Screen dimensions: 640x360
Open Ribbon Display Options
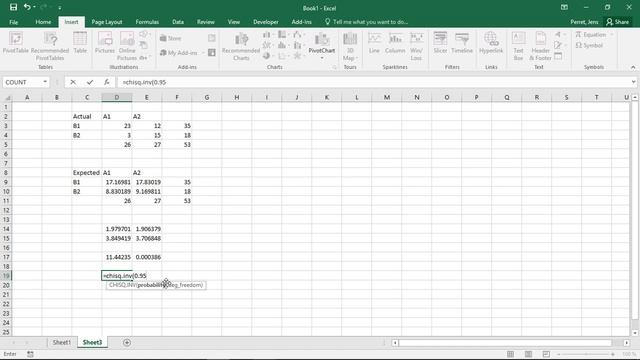pyautogui.click(x=564, y=7)
